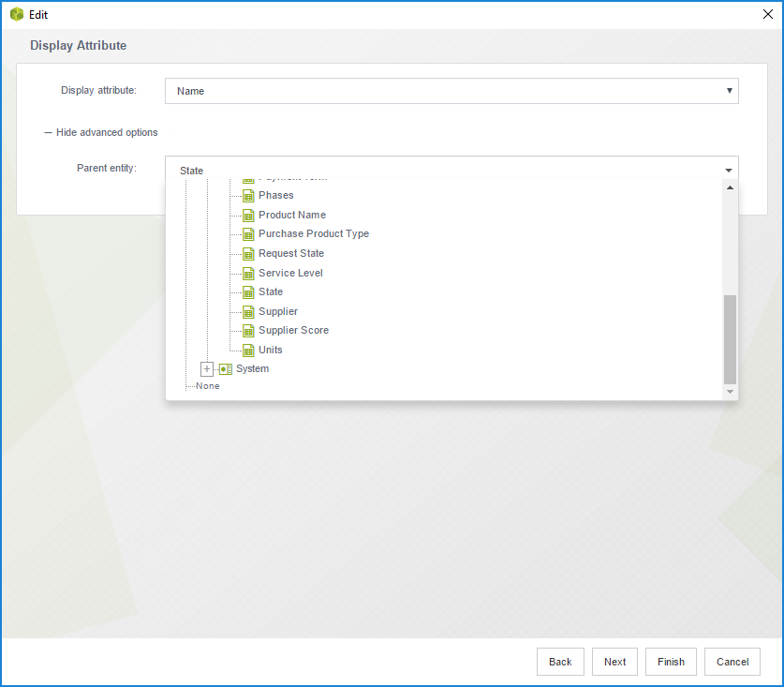Click the System category icon

click(226, 369)
